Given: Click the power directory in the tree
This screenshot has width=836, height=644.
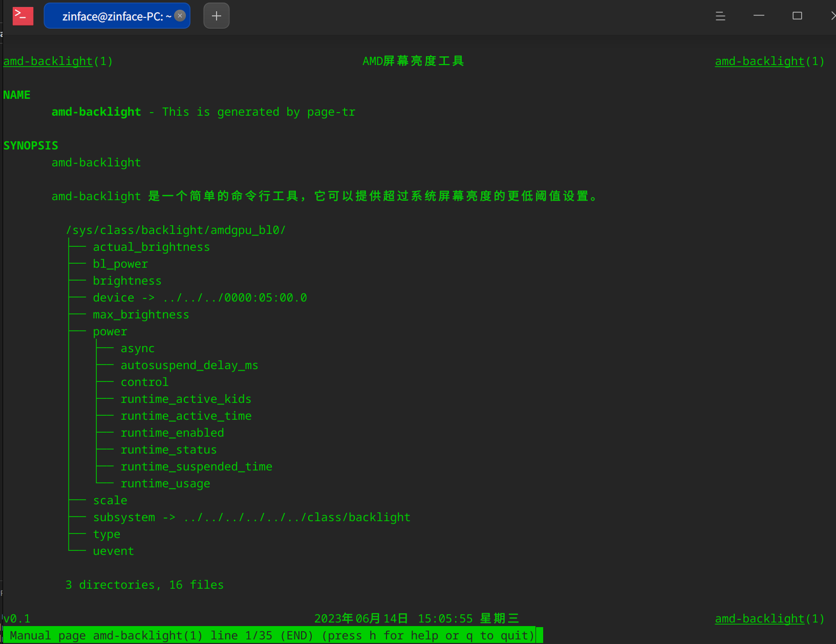Looking at the screenshot, I should tap(110, 332).
